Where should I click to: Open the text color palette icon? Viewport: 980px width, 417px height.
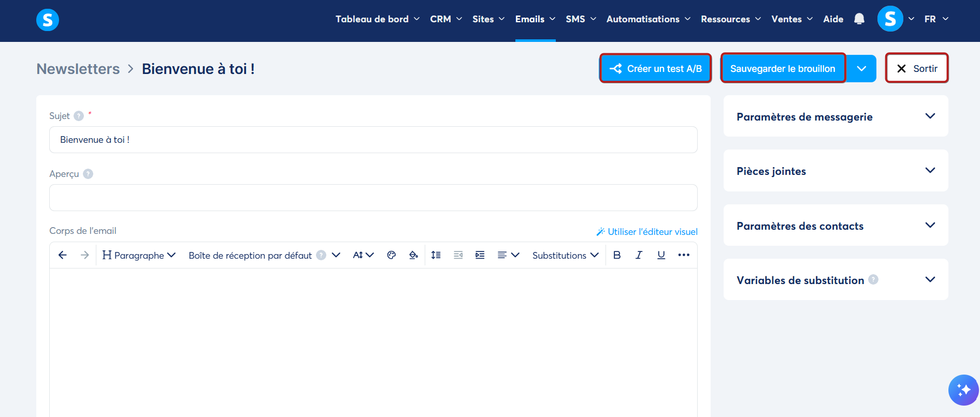(392, 255)
